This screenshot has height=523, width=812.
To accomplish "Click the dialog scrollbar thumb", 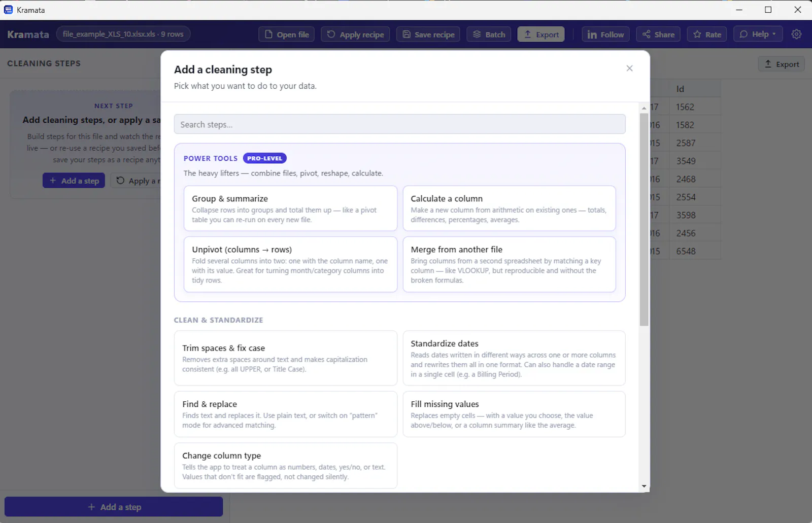I will point(644,219).
